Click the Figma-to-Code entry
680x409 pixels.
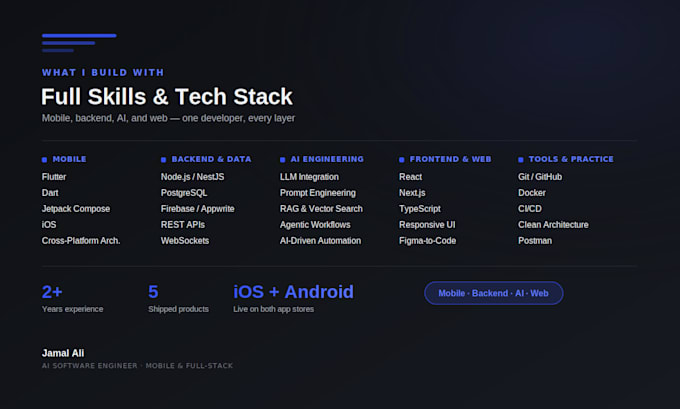[427, 241]
